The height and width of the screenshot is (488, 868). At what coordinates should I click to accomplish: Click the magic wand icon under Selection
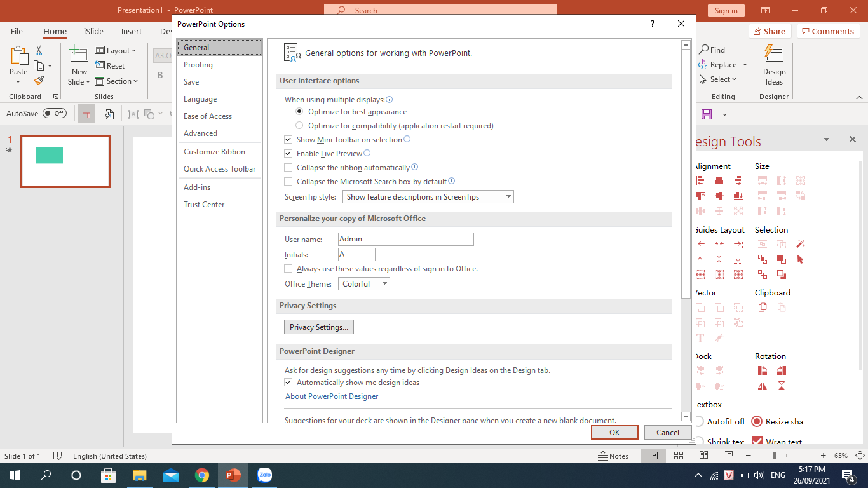800,243
